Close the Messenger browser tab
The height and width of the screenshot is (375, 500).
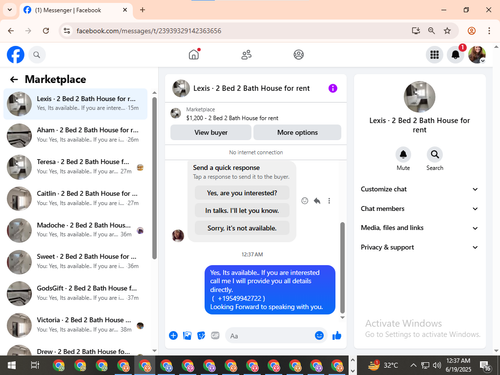(125, 10)
